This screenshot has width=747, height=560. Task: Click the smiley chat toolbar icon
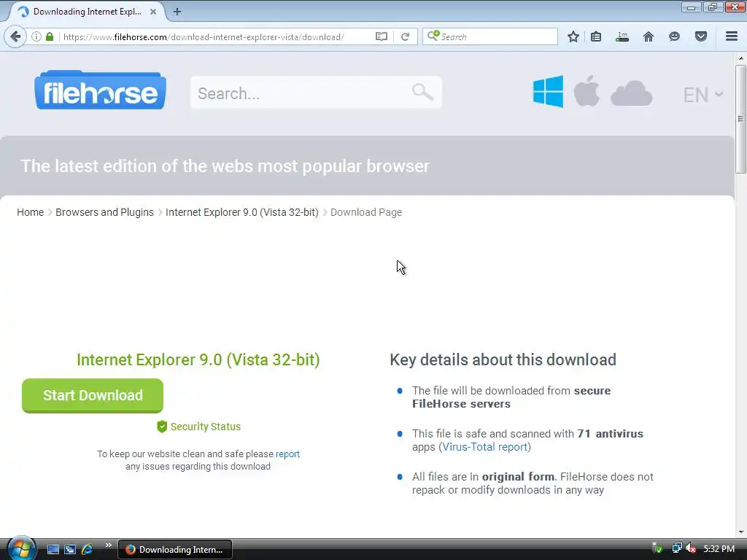coord(674,36)
